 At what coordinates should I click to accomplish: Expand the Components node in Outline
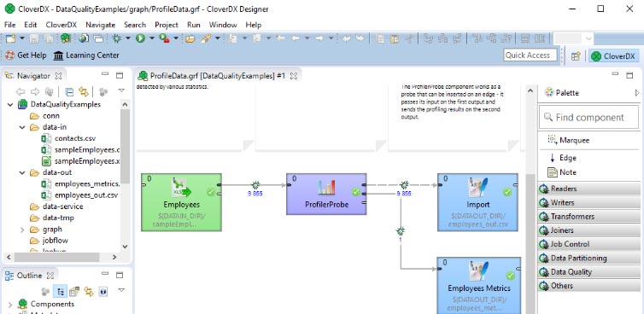pos(10,305)
